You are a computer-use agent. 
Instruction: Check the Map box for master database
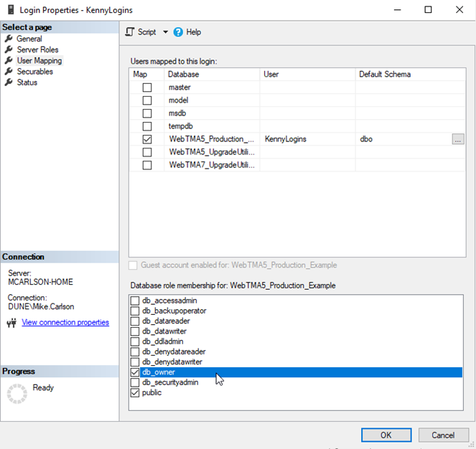tap(147, 88)
